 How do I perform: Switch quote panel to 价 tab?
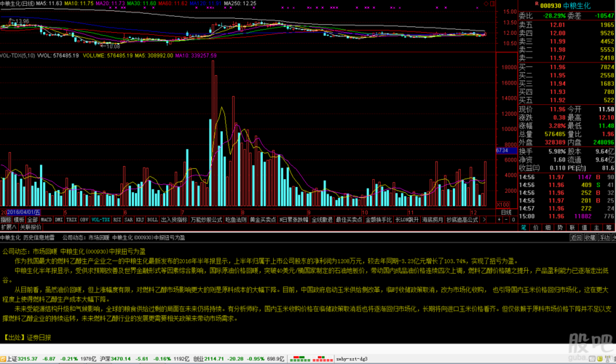coord(536,227)
